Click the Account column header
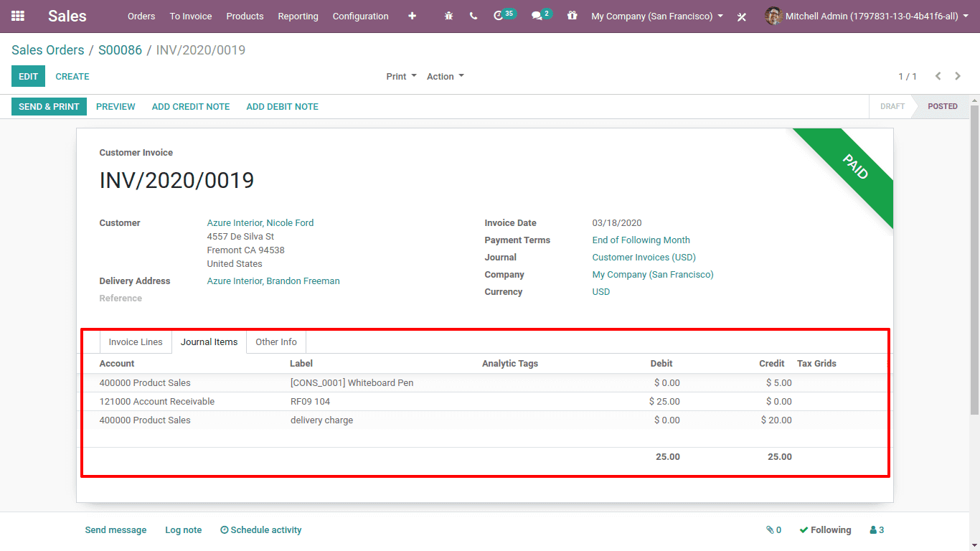 coord(117,364)
